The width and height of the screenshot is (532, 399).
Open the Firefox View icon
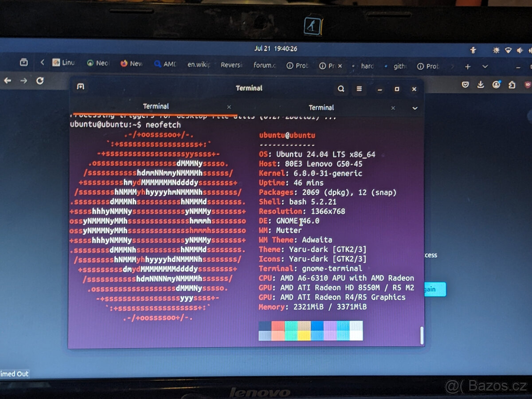pyautogui.click(x=24, y=63)
